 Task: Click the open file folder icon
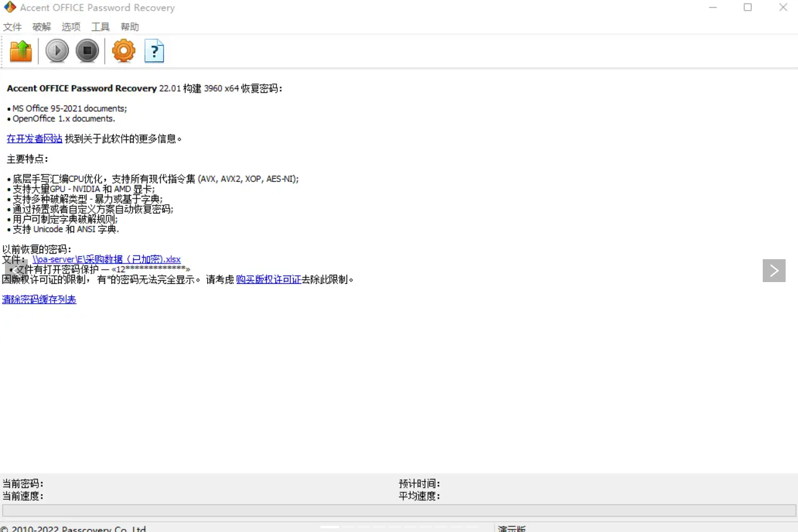(x=21, y=51)
